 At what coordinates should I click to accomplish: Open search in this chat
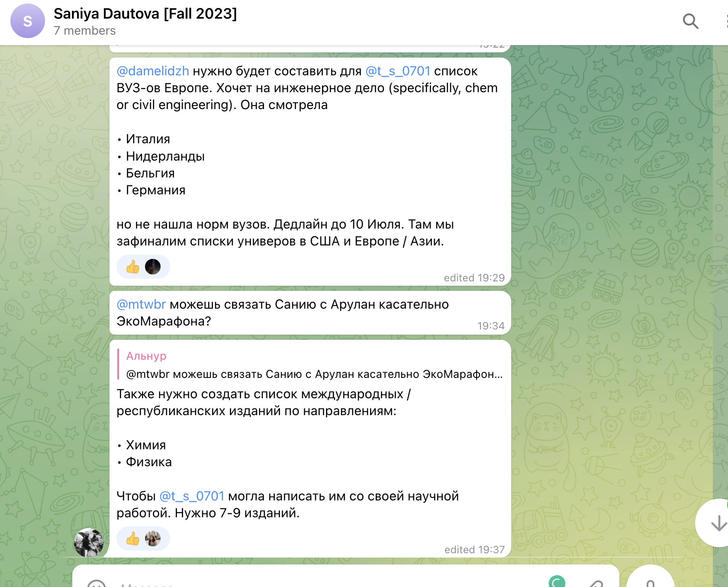tap(690, 21)
